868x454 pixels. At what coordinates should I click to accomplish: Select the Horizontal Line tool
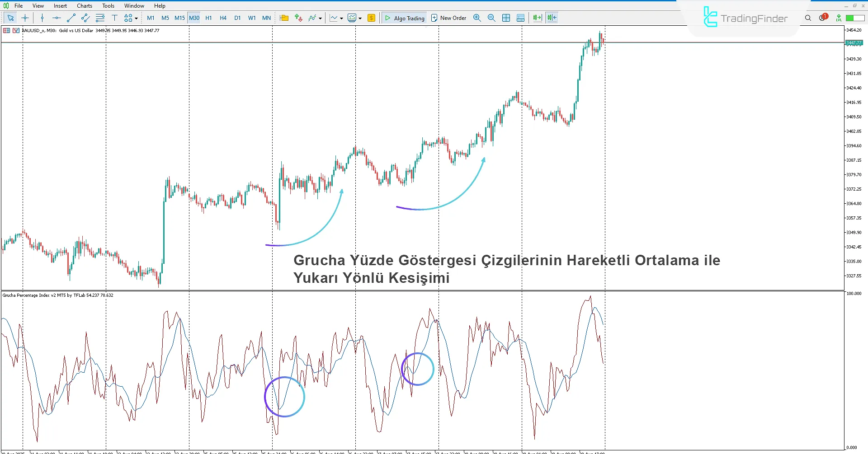point(56,18)
